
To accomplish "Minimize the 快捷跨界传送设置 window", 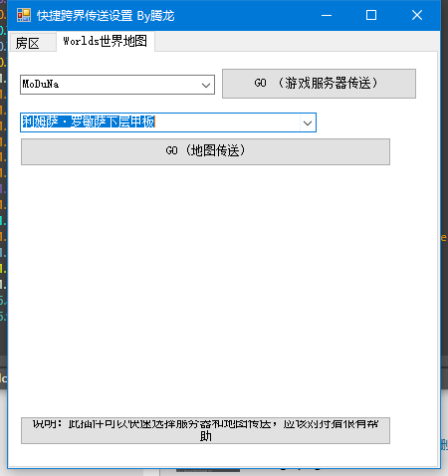I will click(x=327, y=15).
